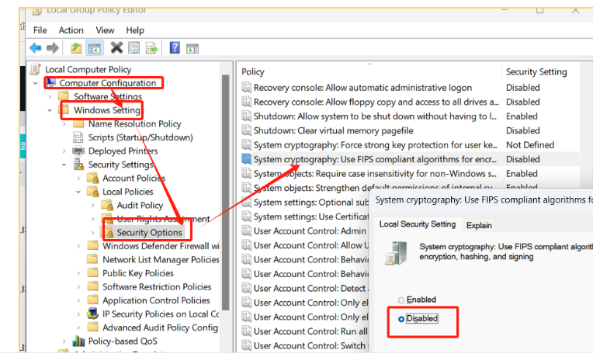Select User Account Control: Run all row
The image size is (593, 364).
tap(305, 331)
